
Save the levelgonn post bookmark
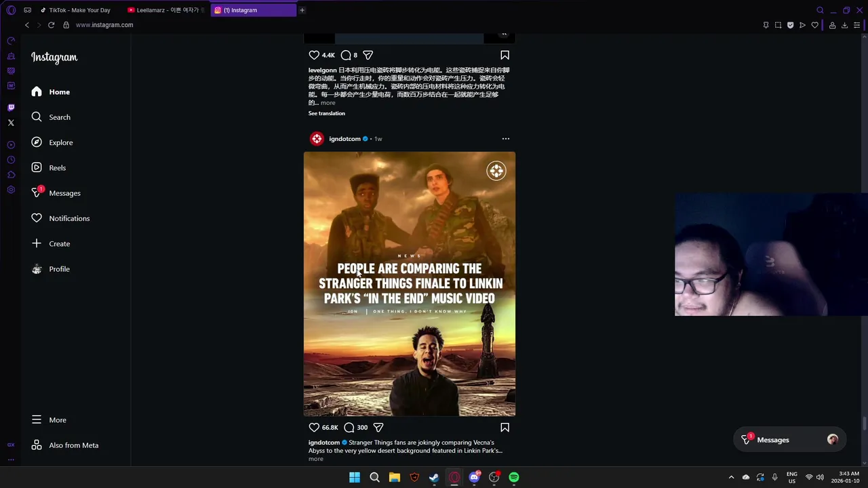pyautogui.click(x=505, y=55)
